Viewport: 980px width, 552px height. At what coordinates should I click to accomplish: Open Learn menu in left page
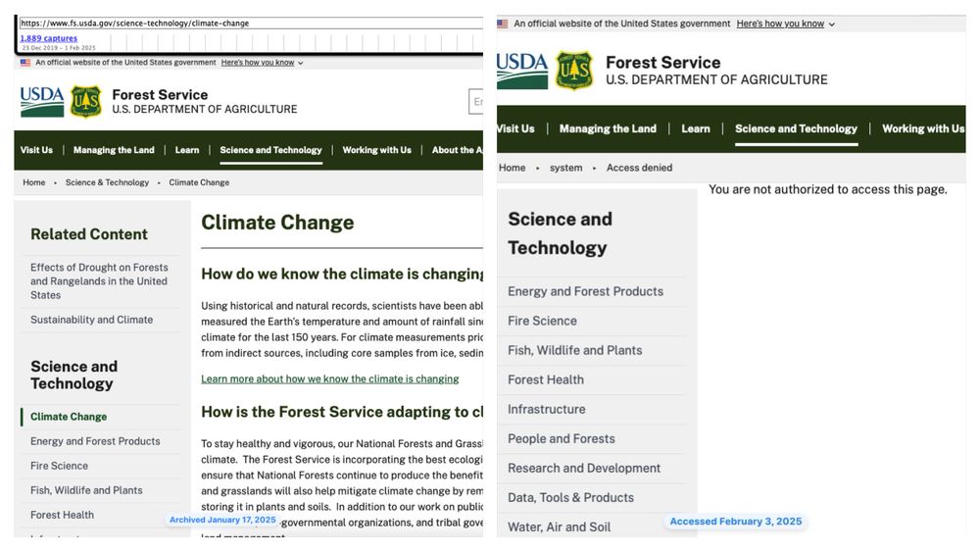pos(187,150)
